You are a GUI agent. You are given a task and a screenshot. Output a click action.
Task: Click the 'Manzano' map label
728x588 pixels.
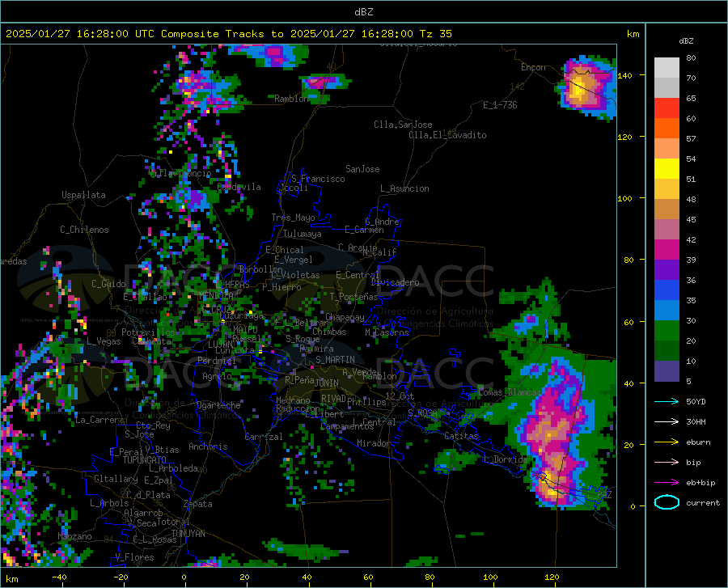tap(74, 536)
